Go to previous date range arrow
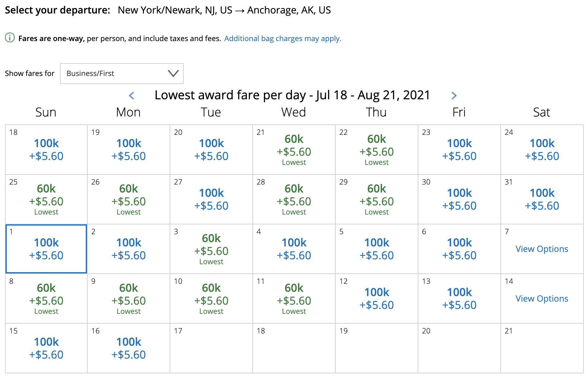 point(132,96)
